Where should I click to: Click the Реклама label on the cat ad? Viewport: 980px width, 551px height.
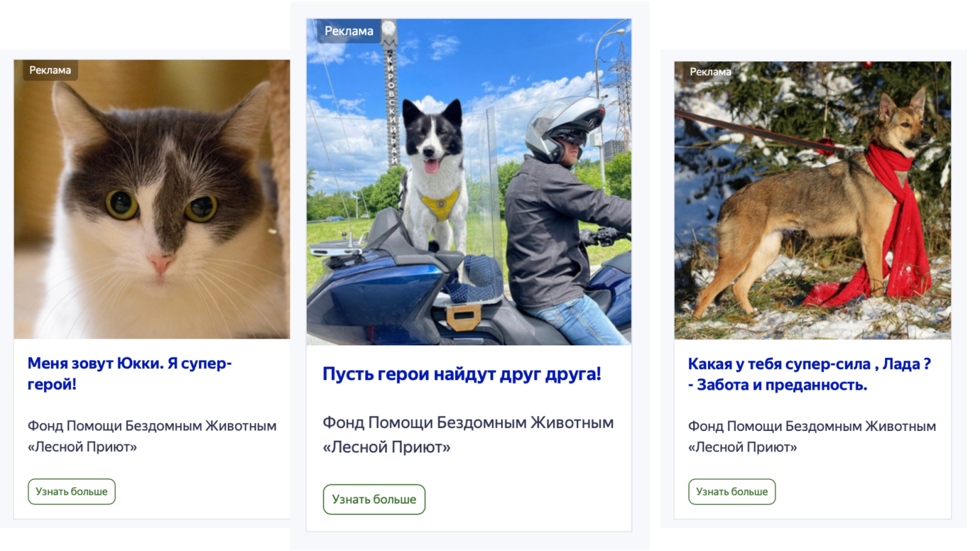pos(50,70)
